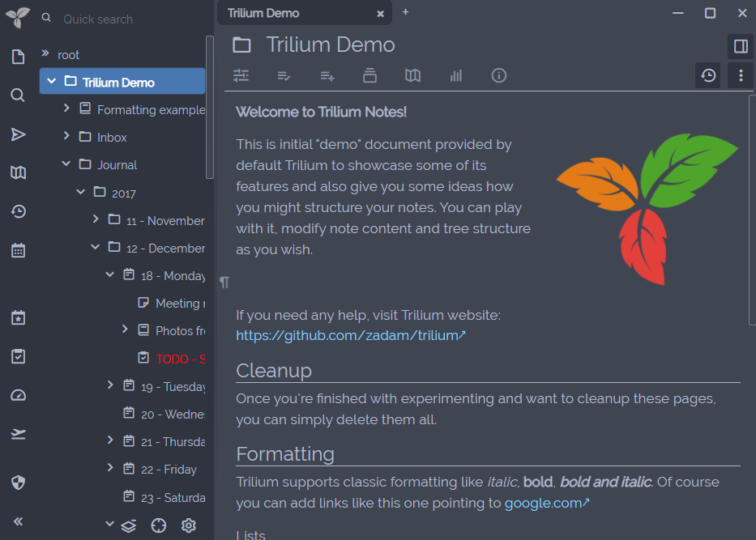Collapse the Journal folder in tree

(66, 164)
